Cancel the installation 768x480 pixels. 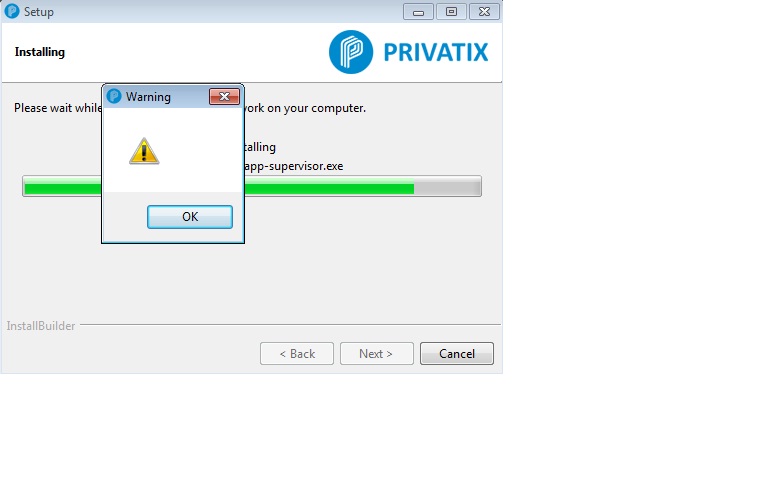point(456,354)
